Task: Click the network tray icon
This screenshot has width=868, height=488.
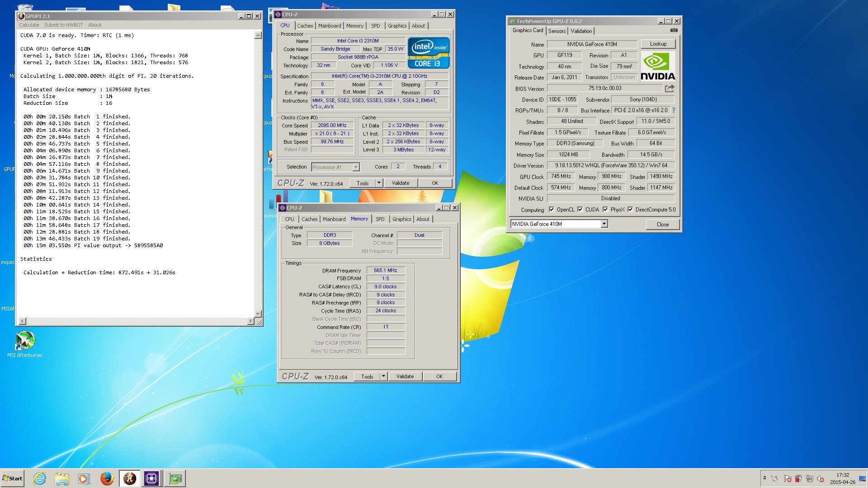Action: click(x=809, y=479)
